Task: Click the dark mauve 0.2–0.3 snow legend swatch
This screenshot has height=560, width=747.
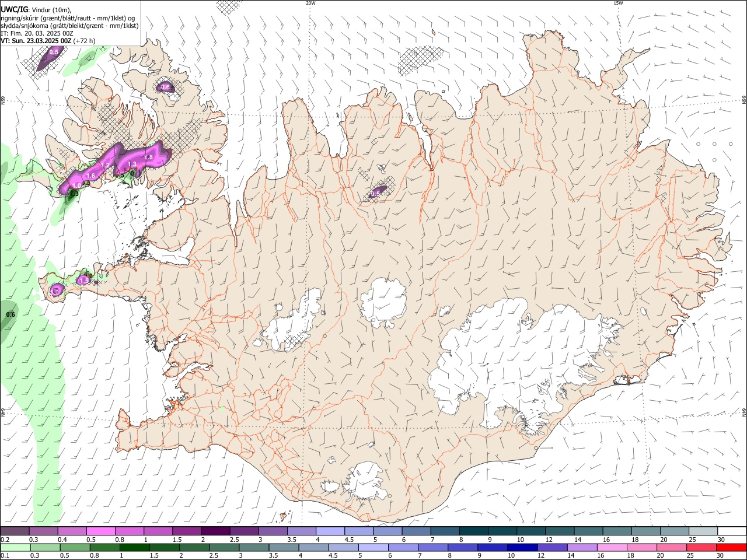Action: point(15,531)
